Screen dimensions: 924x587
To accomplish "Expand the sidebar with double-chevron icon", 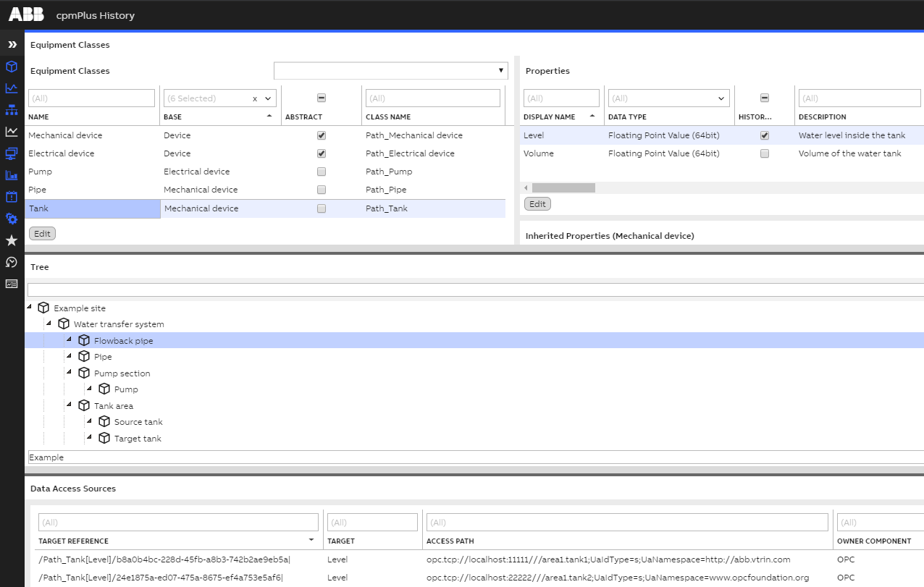I will click(x=12, y=45).
